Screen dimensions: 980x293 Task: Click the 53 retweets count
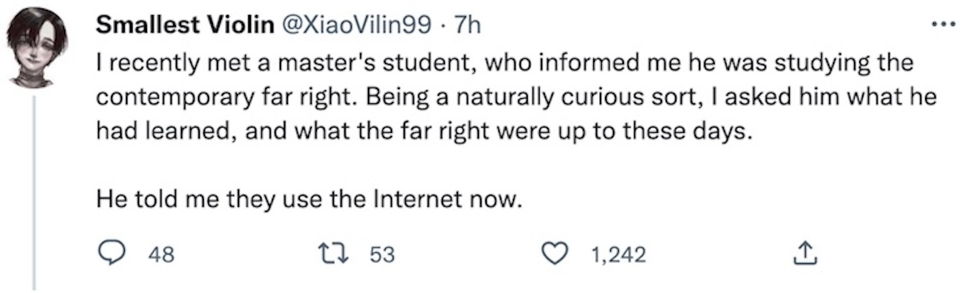pos(383,254)
